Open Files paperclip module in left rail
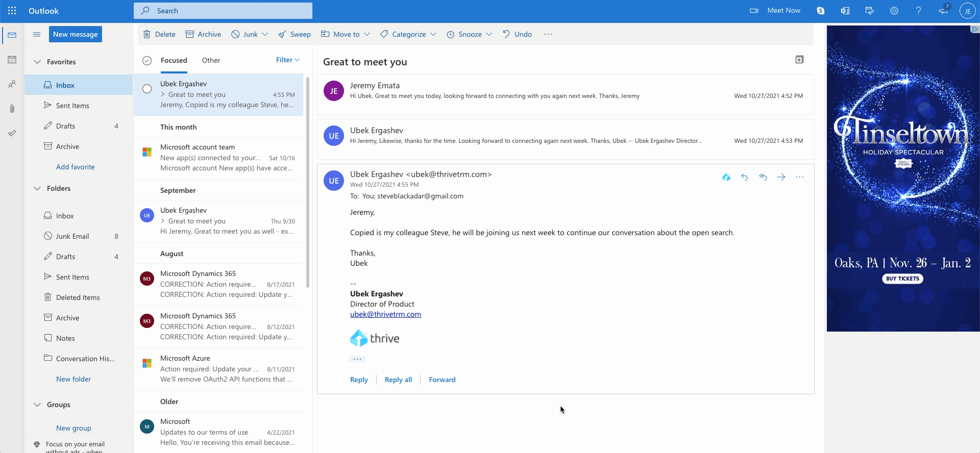 12,109
